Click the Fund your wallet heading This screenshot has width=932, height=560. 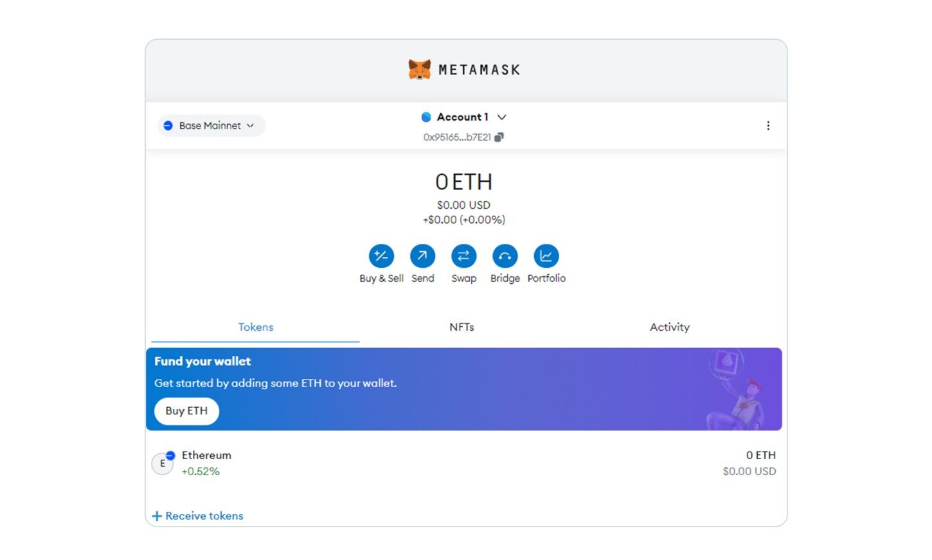202,362
